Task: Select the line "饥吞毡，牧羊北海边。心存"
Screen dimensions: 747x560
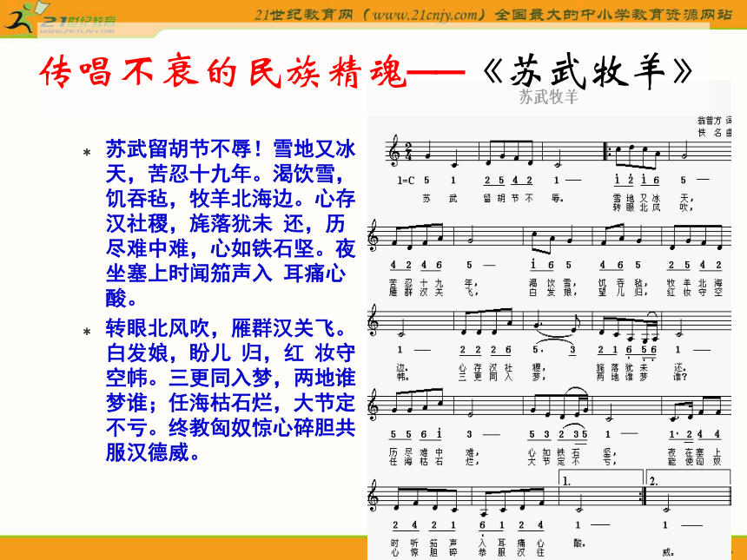Action: (x=230, y=199)
